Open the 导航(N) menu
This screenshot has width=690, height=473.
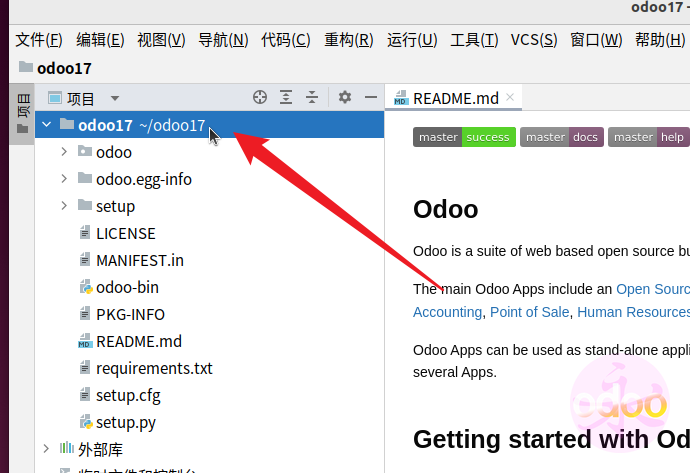click(223, 40)
